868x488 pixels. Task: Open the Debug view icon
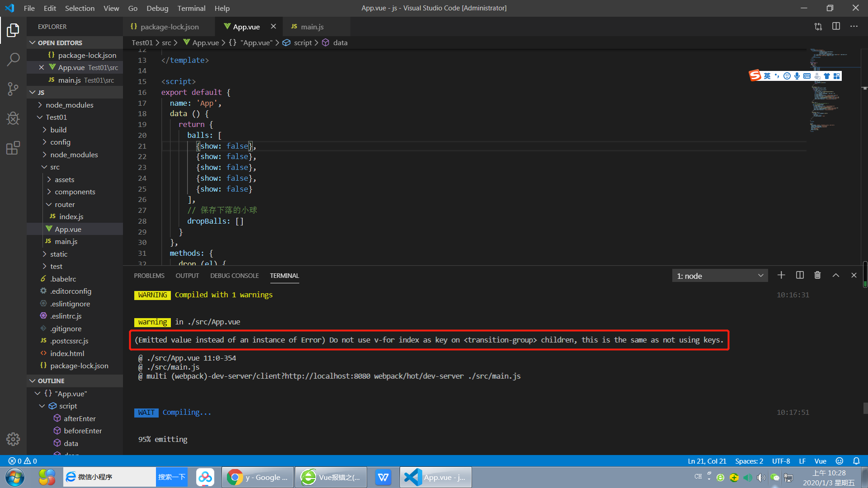(13, 118)
